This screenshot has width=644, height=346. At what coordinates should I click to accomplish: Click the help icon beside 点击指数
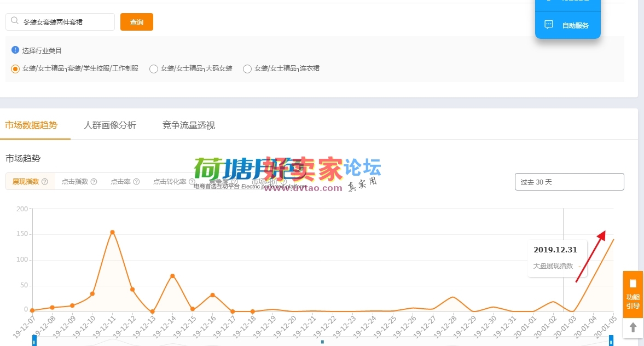[94, 182]
